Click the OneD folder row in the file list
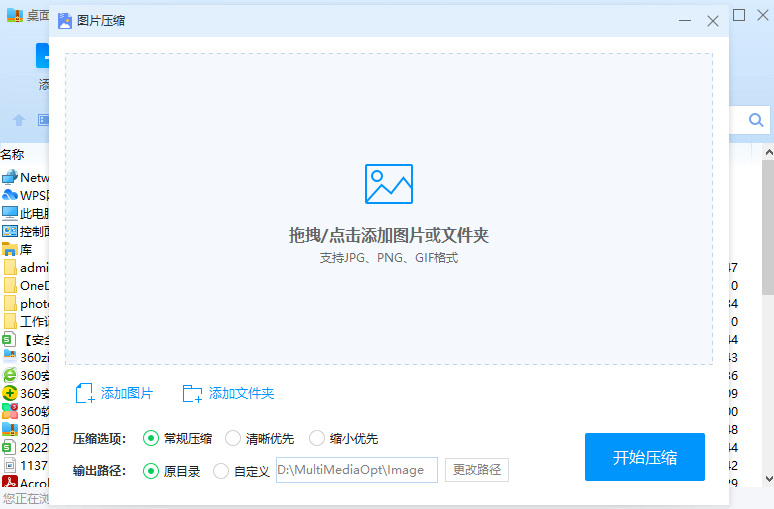Screen dimensions: 774x509 25,285
